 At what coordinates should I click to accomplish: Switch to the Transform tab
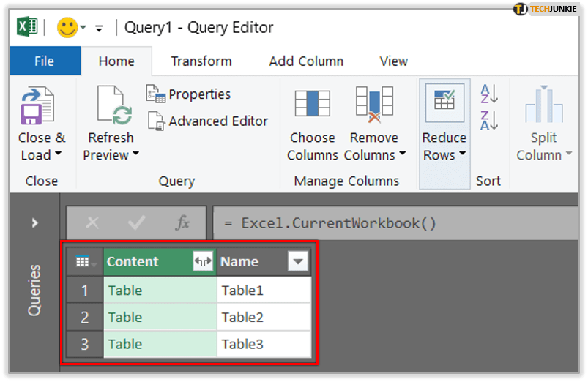pos(201,61)
